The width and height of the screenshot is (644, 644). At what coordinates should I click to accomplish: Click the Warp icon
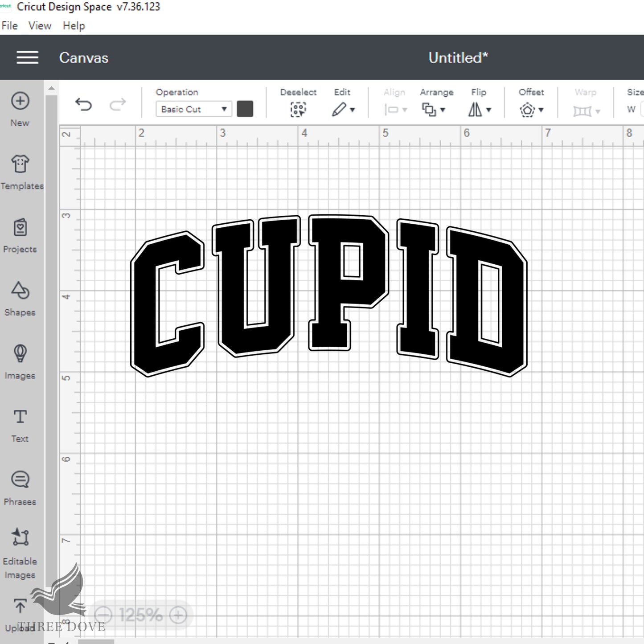tap(582, 111)
